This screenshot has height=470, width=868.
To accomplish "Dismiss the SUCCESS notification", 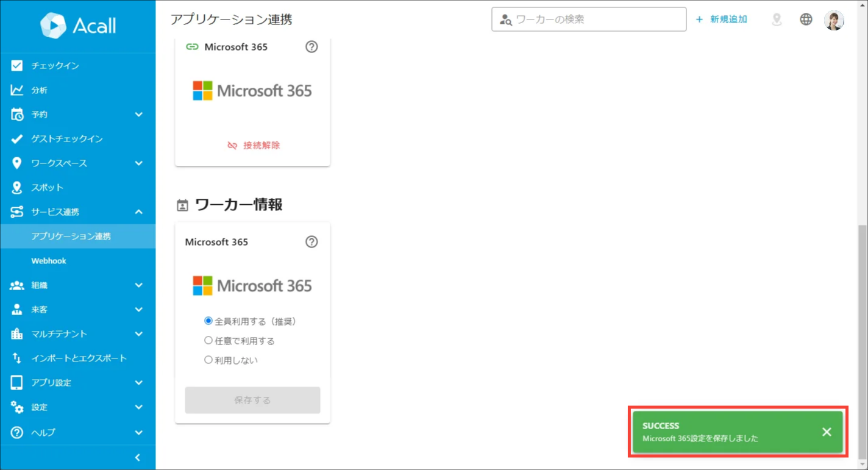I will click(x=827, y=432).
